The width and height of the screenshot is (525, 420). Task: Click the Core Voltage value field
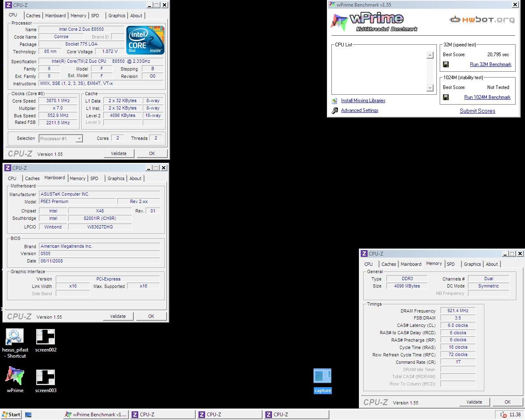tap(110, 51)
